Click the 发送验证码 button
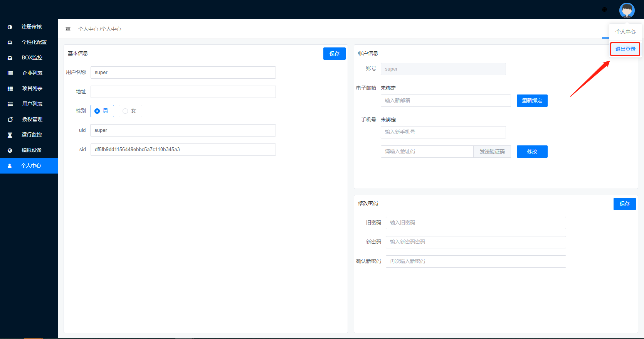The image size is (644, 339). pos(492,152)
